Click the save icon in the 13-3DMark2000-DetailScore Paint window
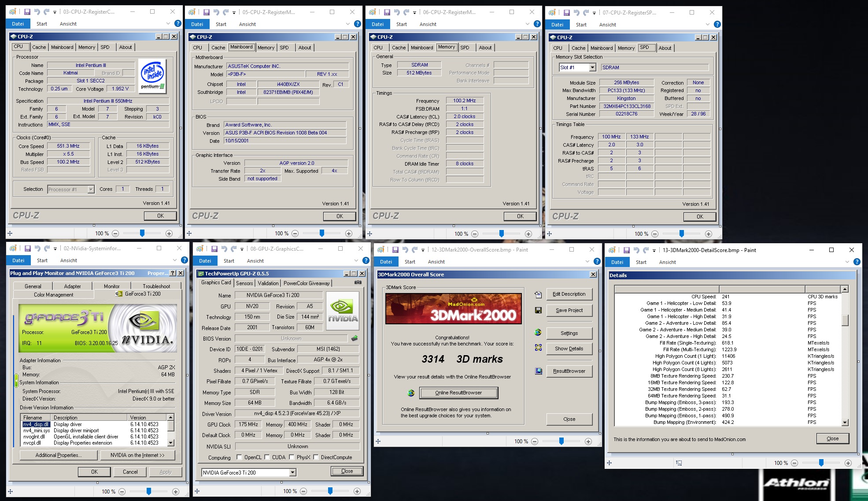 [627, 250]
